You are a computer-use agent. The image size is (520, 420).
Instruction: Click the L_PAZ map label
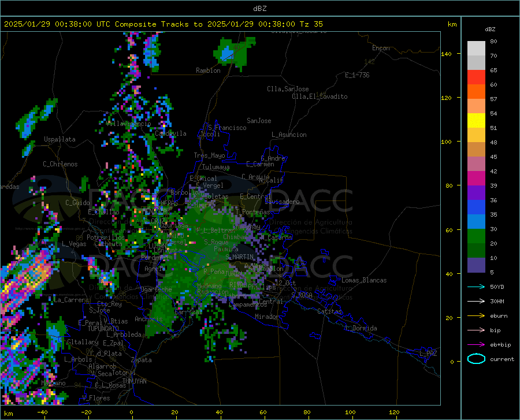coord(428,354)
